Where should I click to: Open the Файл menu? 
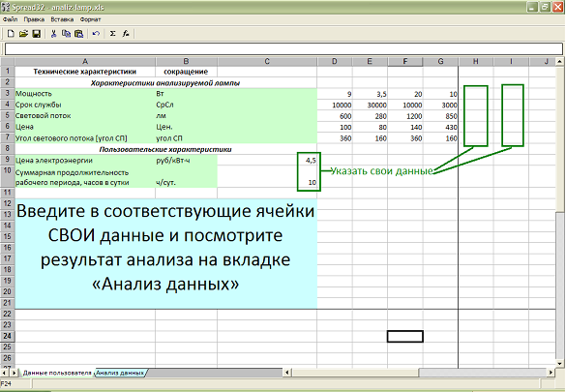[10, 19]
